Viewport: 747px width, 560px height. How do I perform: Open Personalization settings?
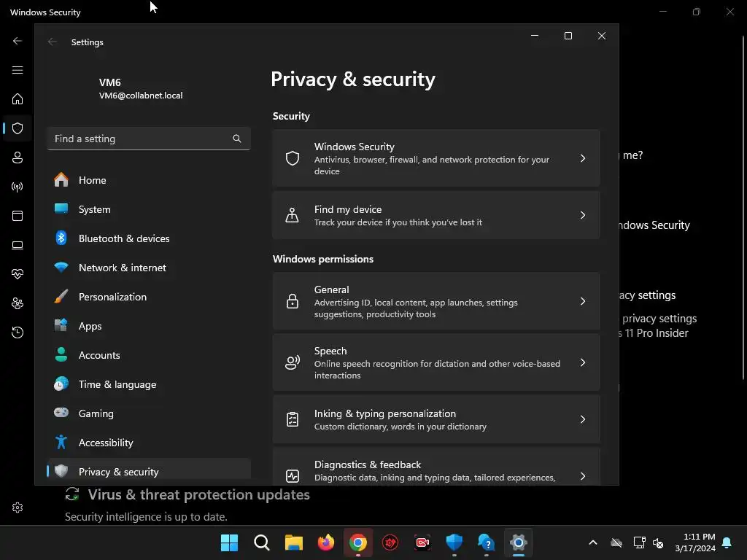[x=149, y=297]
